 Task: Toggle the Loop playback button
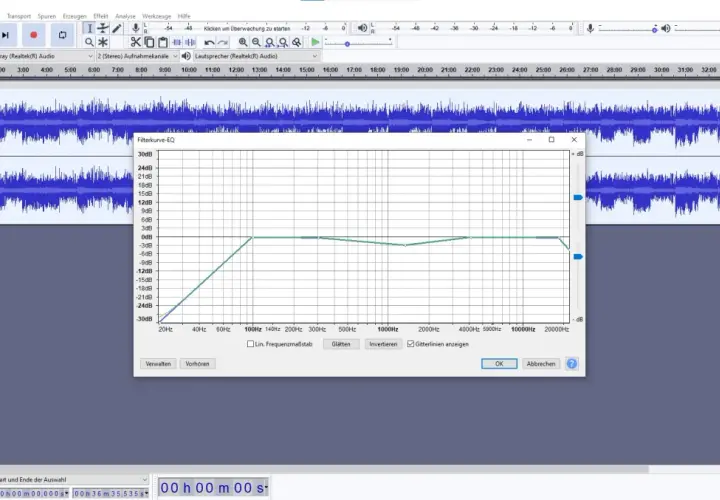(62, 35)
